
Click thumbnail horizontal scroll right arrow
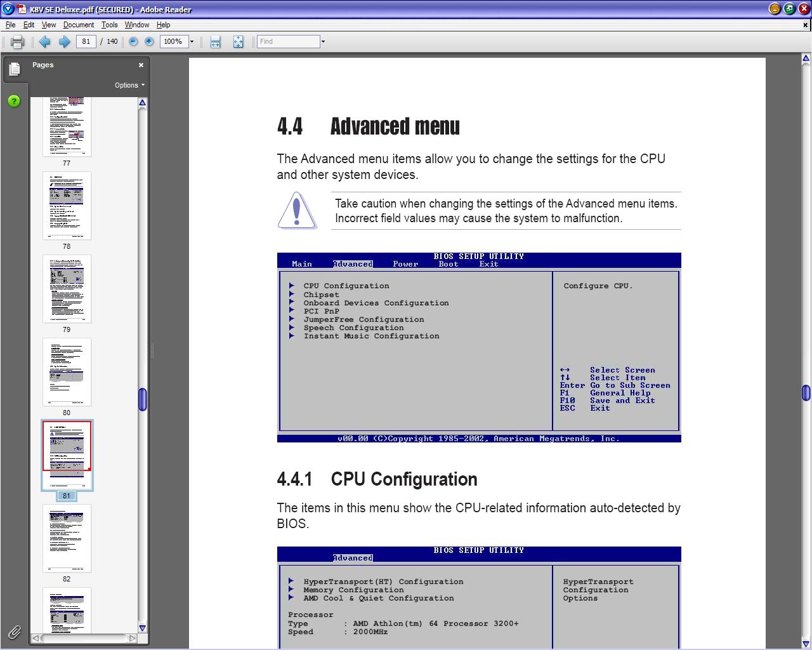coord(133,638)
